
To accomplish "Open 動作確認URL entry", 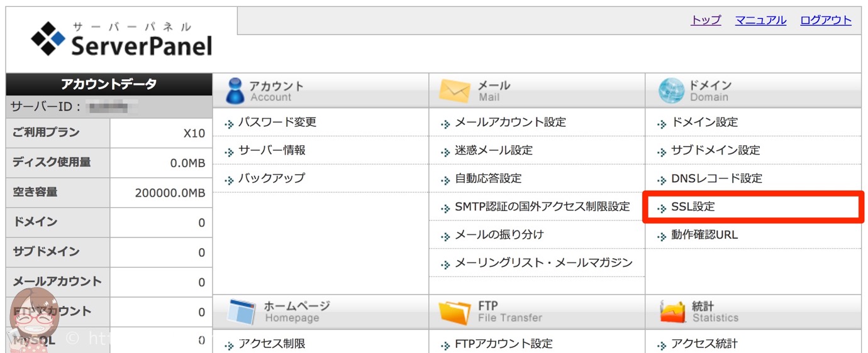I will 704,235.
